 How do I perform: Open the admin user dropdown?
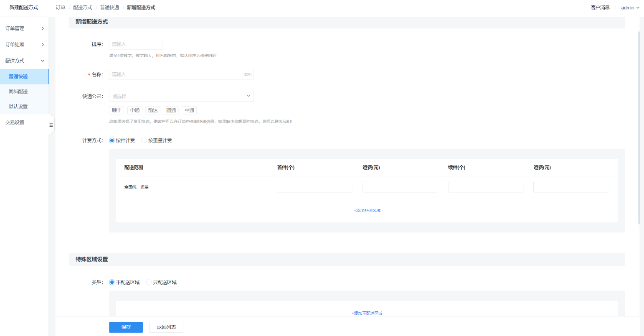[630, 8]
